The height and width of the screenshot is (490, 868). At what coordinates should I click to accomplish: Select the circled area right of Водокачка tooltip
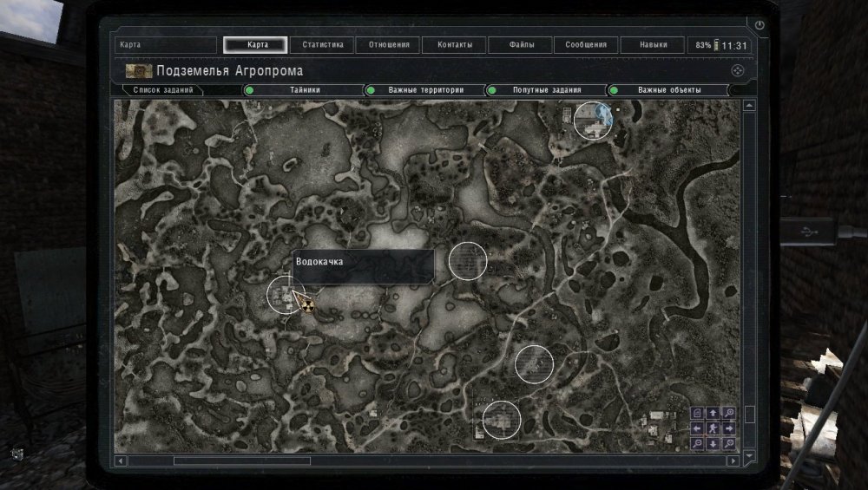coord(468,260)
